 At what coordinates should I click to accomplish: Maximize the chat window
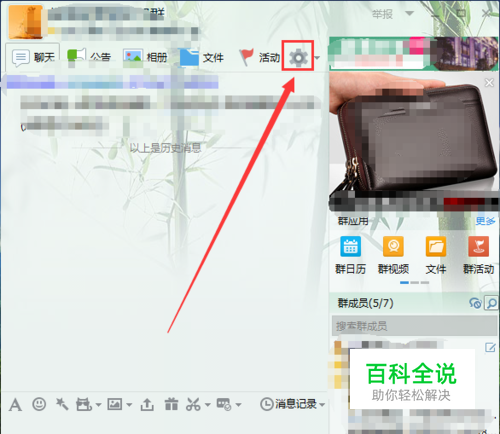point(461,13)
